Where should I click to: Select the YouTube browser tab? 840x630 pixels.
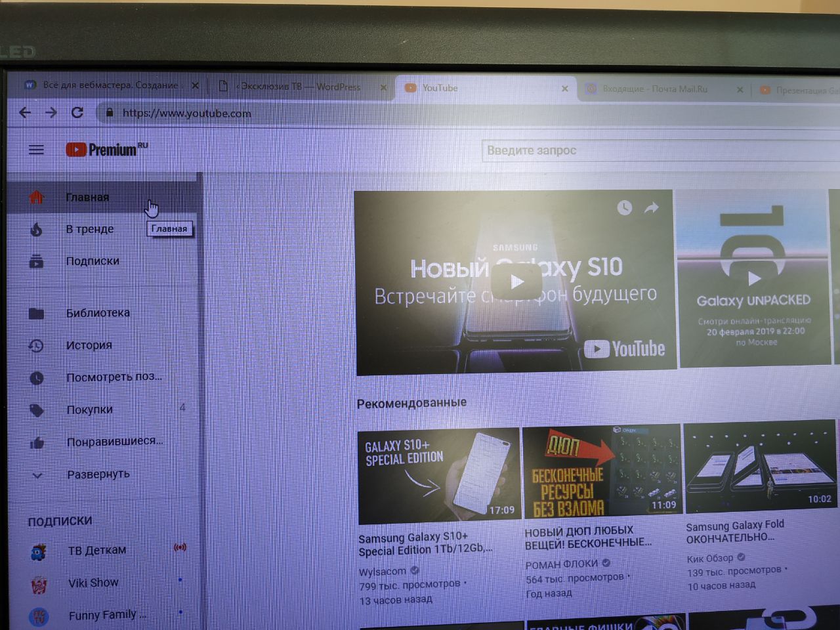[x=484, y=88]
